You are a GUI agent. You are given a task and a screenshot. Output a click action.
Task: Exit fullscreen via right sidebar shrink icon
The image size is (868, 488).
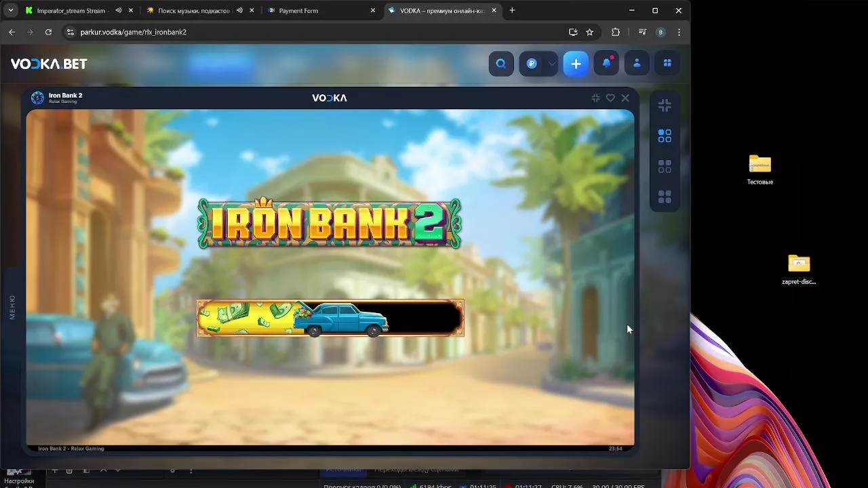[665, 106]
